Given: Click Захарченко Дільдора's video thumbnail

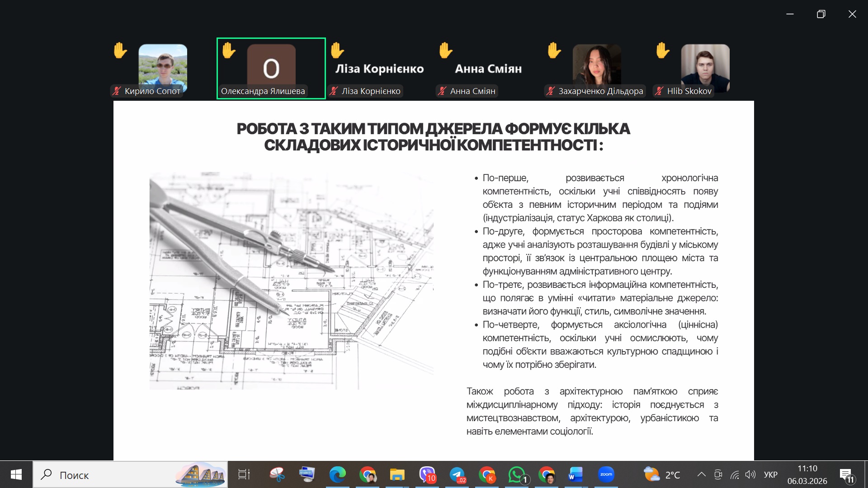Looking at the screenshot, I should click(596, 66).
